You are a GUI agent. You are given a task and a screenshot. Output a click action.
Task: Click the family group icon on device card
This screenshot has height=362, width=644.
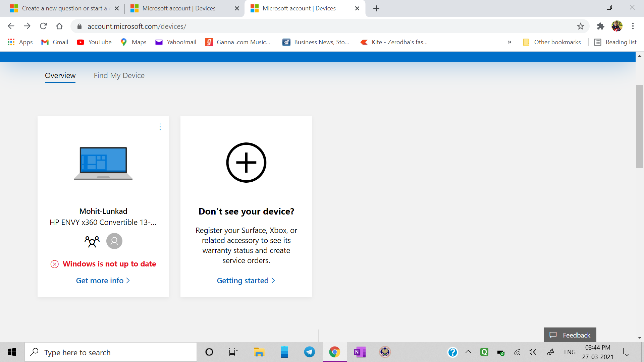click(92, 241)
